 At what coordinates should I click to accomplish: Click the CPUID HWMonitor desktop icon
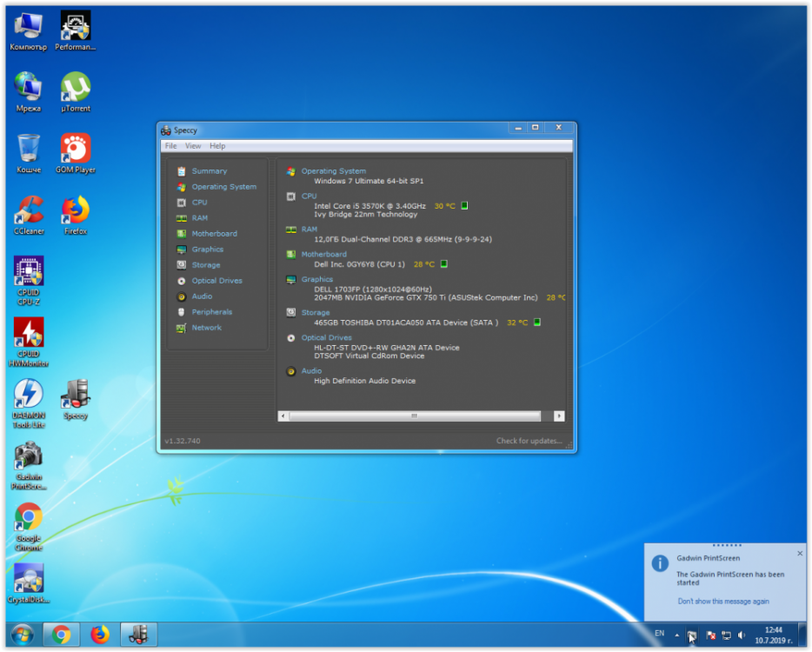[29, 343]
